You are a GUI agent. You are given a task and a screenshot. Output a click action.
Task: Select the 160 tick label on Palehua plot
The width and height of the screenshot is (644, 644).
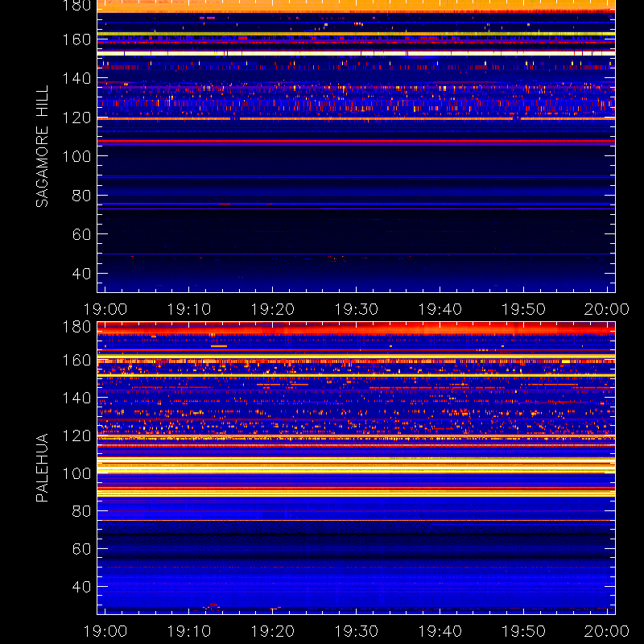[76, 361]
